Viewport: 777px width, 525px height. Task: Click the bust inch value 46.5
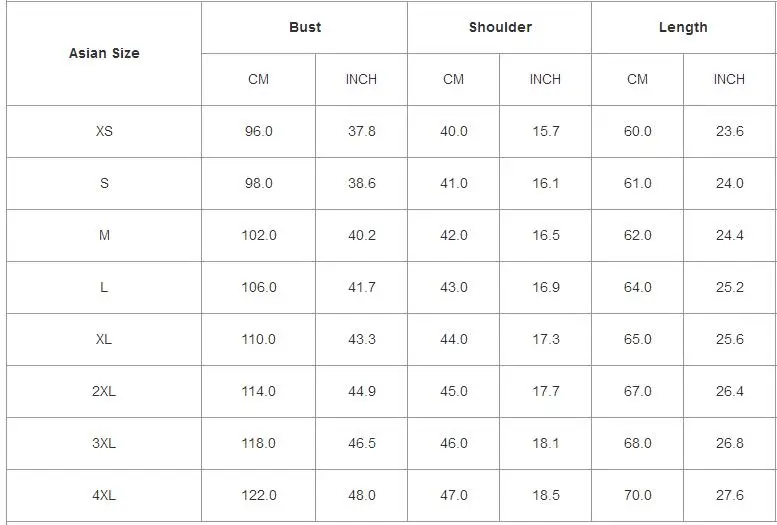[x=362, y=443]
